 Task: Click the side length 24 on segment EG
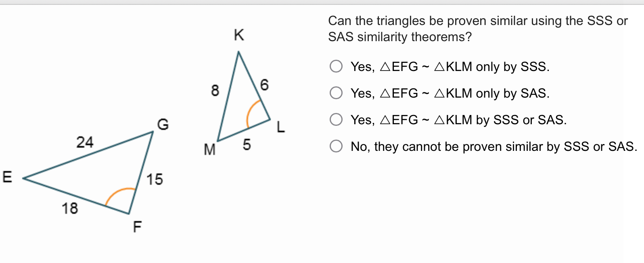click(85, 142)
